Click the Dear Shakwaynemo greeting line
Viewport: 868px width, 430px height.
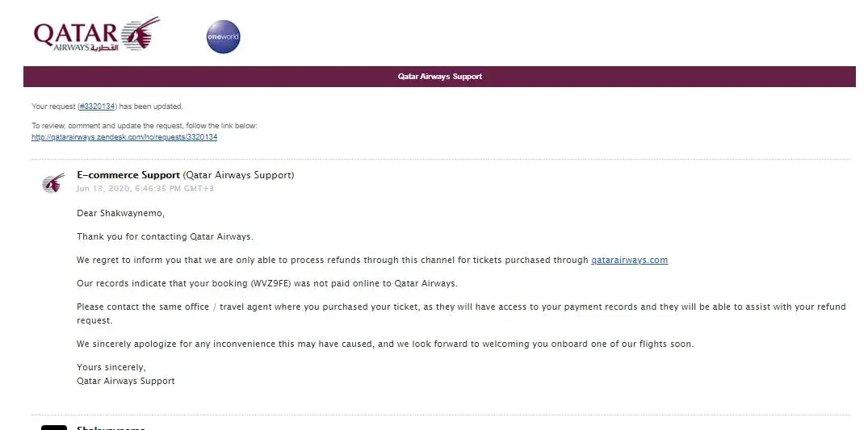[x=120, y=214]
